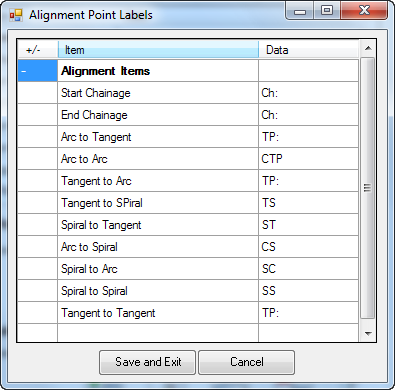Collapse the Alignment Items group
The width and height of the screenshot is (395, 390).
(x=38, y=71)
